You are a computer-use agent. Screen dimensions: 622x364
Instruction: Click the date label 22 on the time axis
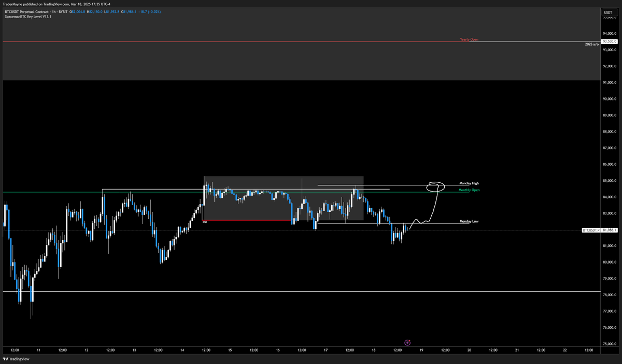pyautogui.click(x=565, y=351)
